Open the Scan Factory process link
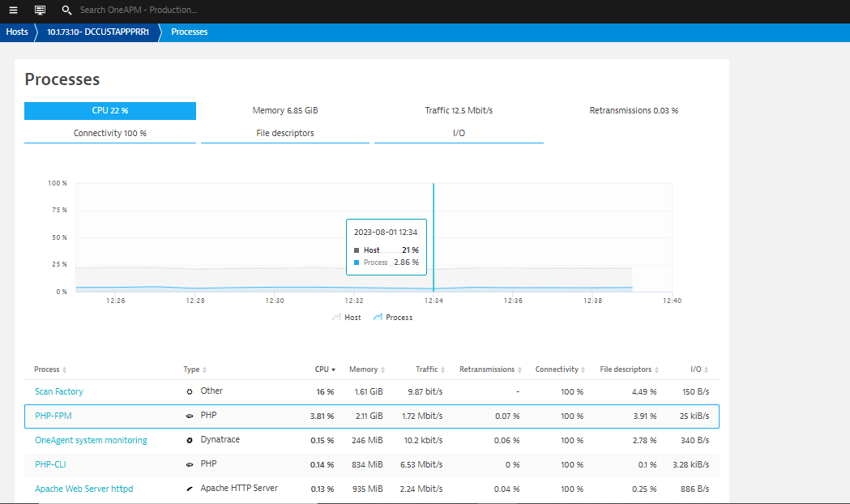Viewport: 850px width, 504px height. pos(59,391)
